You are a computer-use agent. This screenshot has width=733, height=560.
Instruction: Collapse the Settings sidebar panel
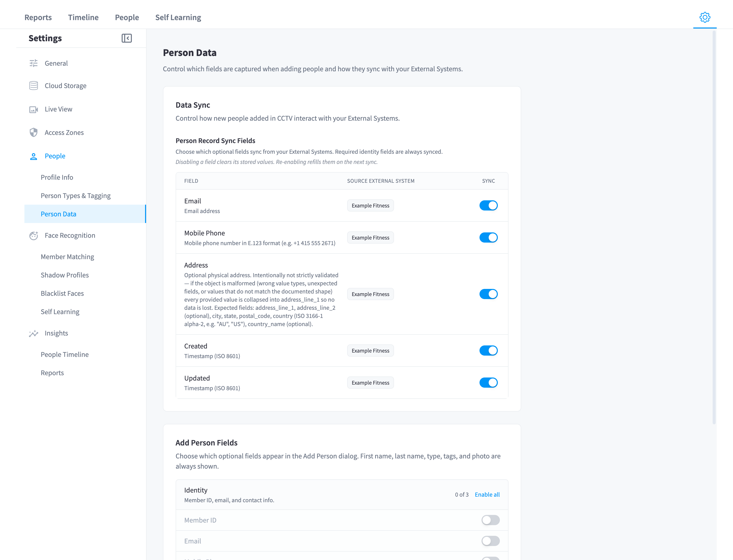tap(127, 38)
